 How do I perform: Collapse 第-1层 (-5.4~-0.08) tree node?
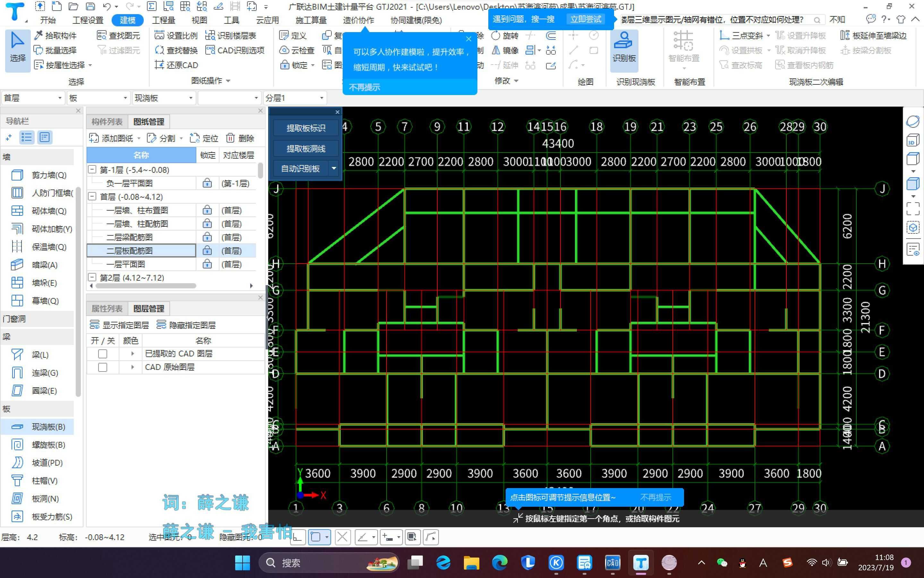pos(92,169)
